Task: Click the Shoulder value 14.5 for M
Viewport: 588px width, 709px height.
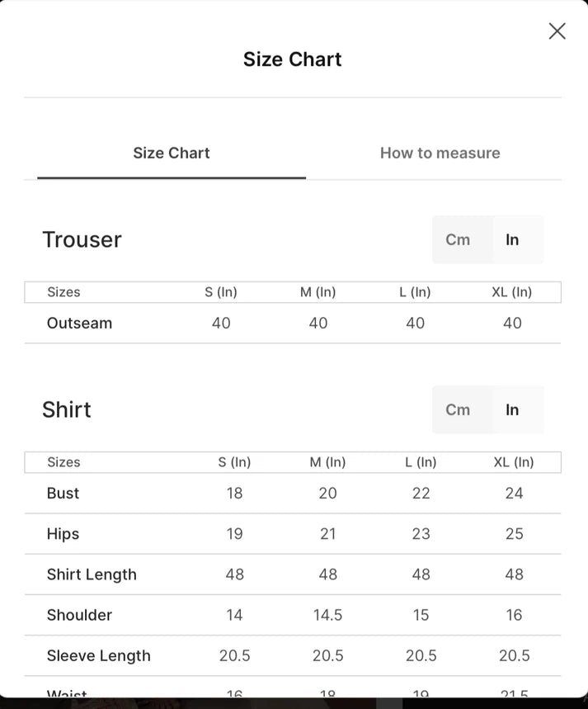Action: pyautogui.click(x=327, y=615)
